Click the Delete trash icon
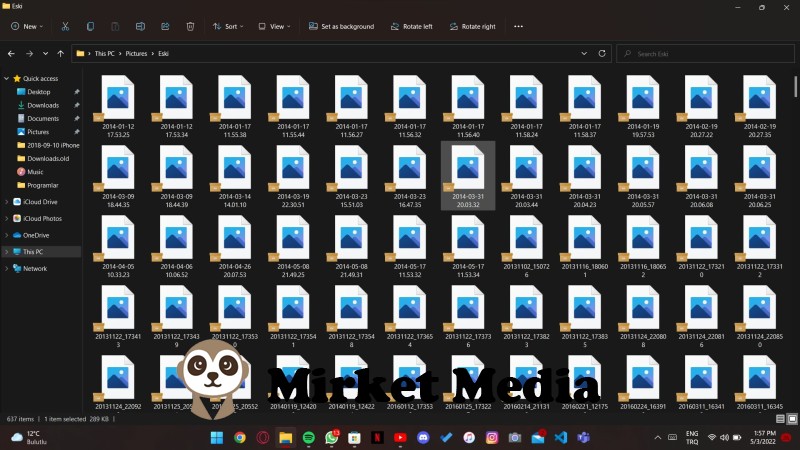Screen dimensions: 800x450 pos(190,26)
